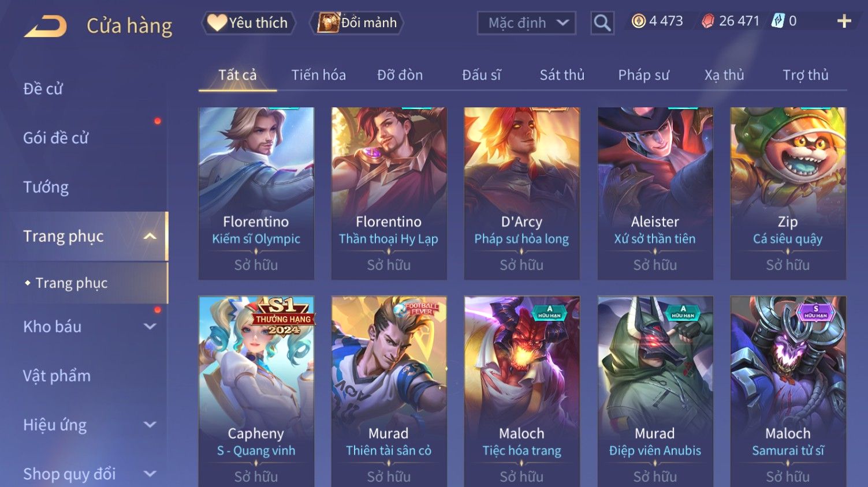The height and width of the screenshot is (487, 868).
Task: Select the Tiến hóa tab
Action: click(x=318, y=75)
